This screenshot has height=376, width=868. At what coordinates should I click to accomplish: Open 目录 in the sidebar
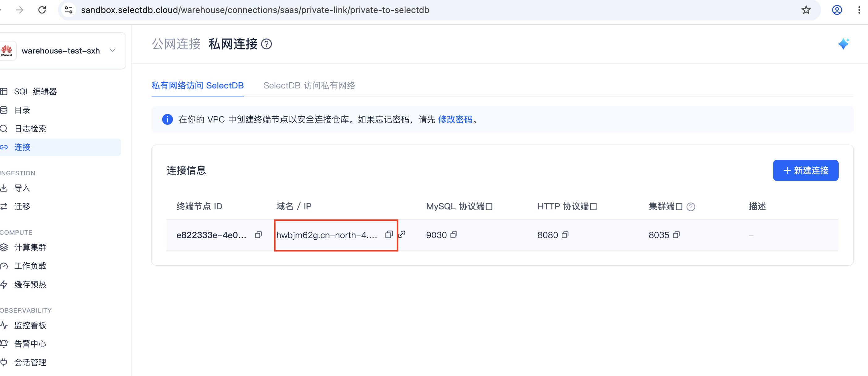tap(22, 110)
